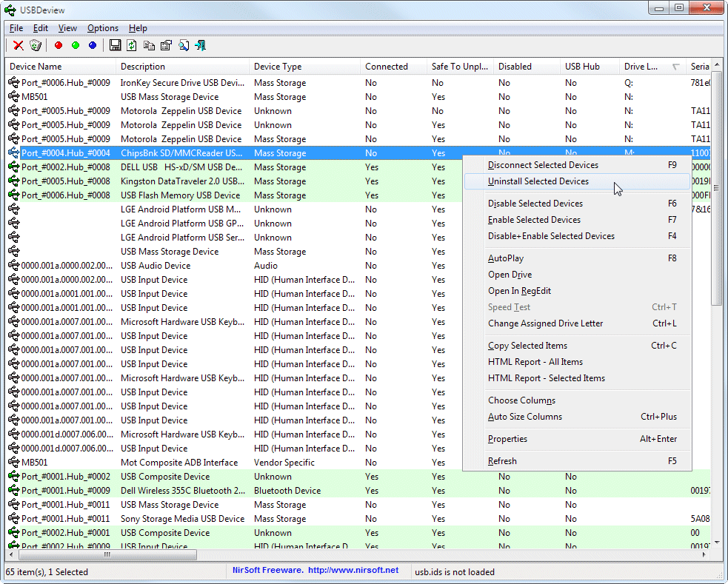This screenshot has height=584, width=728.
Task: Select Enable Selected Devices menu entry
Action: click(x=577, y=220)
